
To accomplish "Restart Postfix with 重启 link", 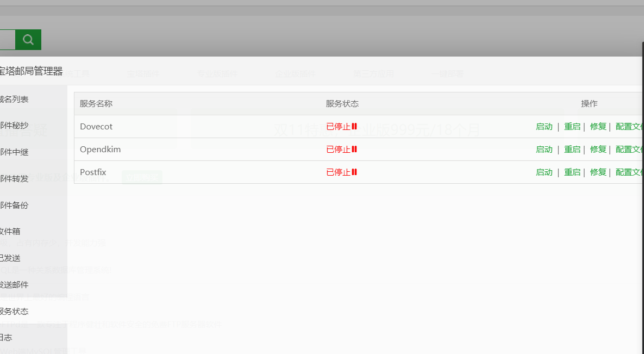I will 572,172.
